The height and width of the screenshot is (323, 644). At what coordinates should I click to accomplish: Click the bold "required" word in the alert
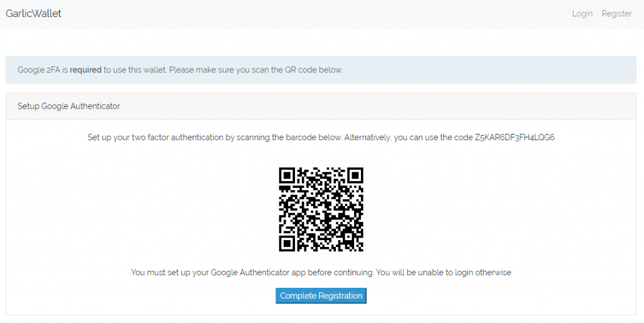[x=86, y=70]
